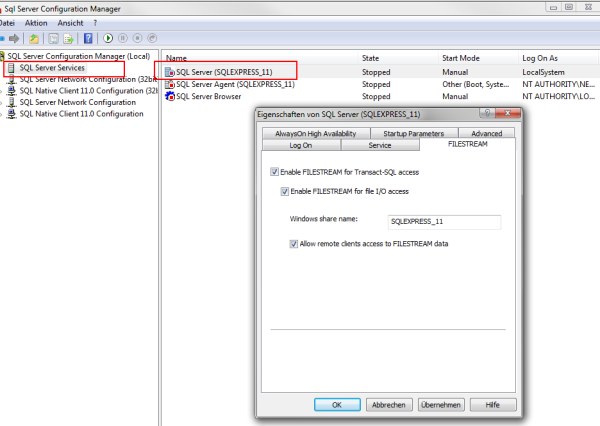
Task: Switch to Startup Parameters tab
Action: 414,133
